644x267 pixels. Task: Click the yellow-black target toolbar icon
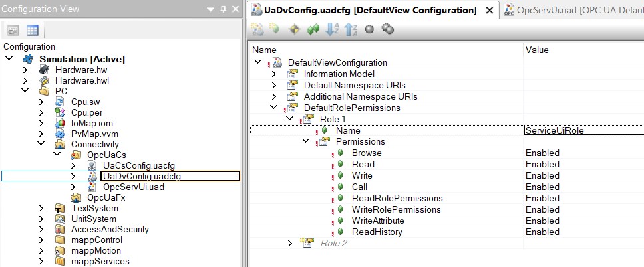(x=294, y=29)
